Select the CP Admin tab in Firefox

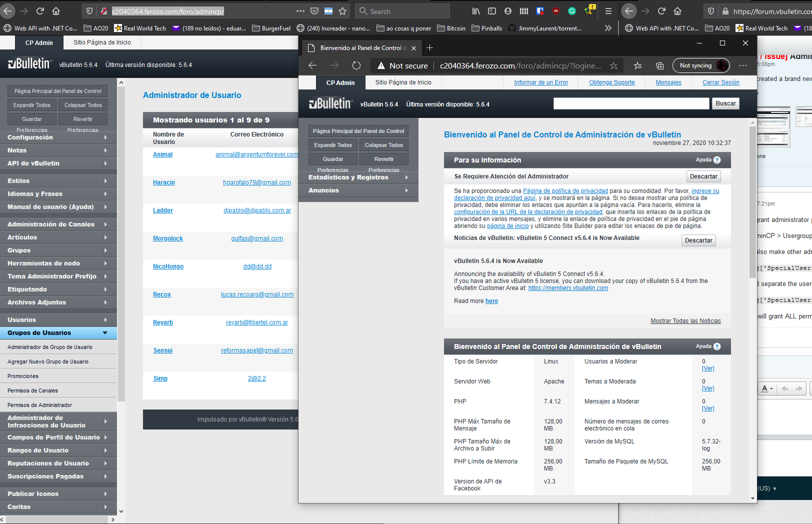click(x=39, y=42)
